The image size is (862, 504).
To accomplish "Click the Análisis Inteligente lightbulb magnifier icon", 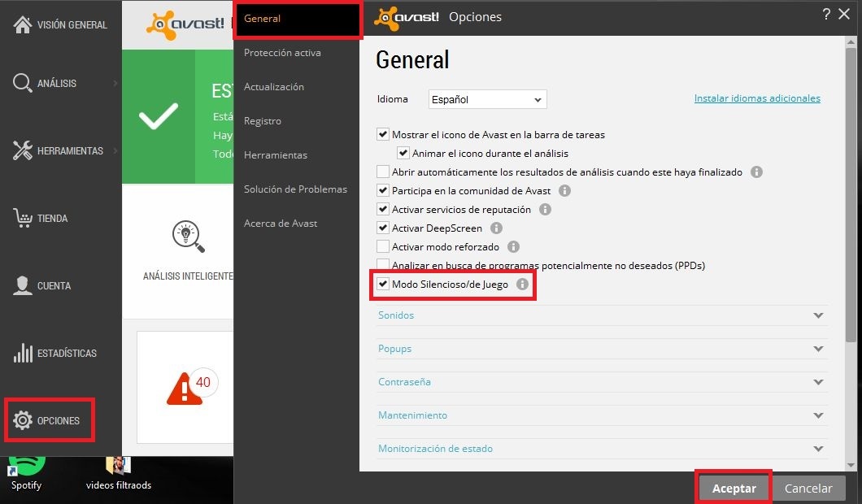I will (x=188, y=237).
